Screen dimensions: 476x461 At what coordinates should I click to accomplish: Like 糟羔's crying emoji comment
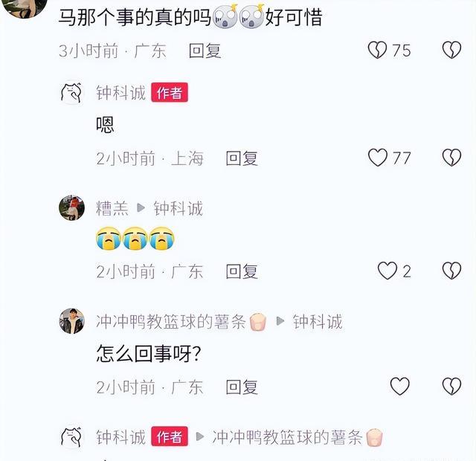click(x=387, y=271)
